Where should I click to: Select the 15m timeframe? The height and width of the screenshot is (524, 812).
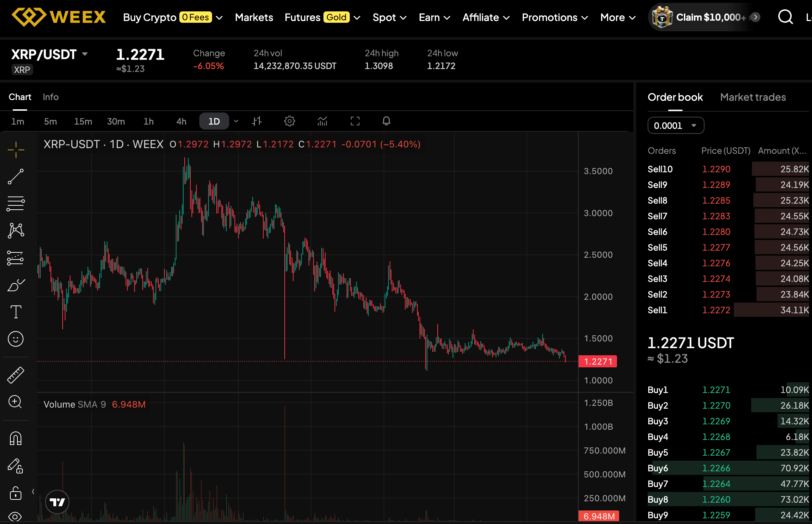[x=83, y=121]
